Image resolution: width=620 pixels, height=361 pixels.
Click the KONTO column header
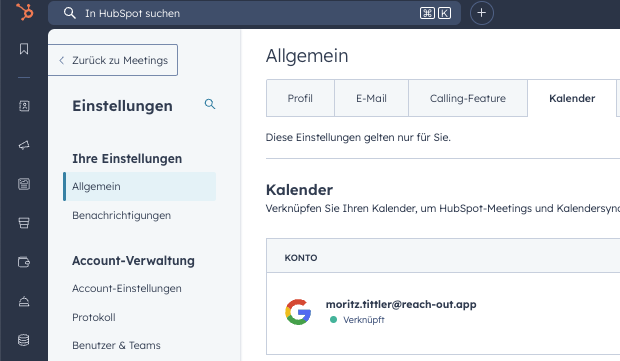(301, 258)
